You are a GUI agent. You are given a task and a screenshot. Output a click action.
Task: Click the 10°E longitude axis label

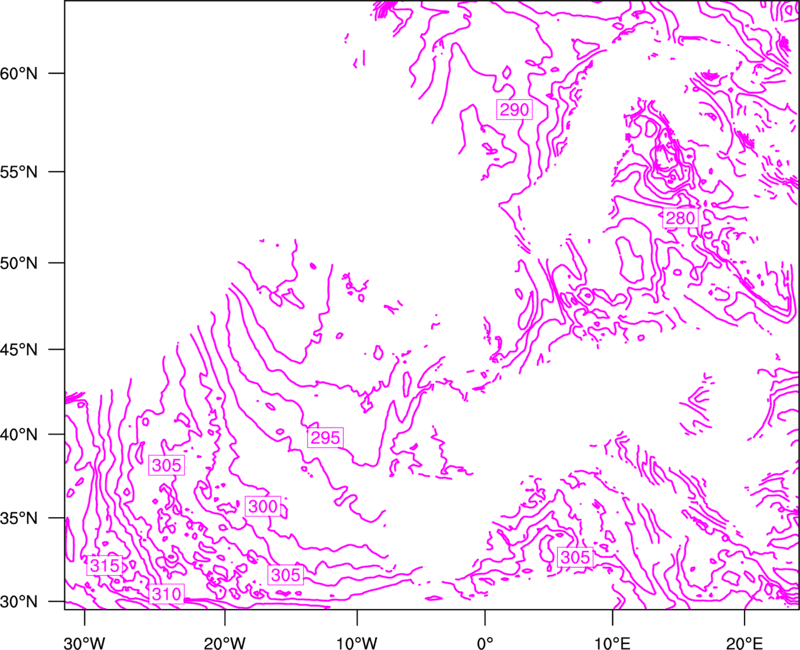pyautogui.click(x=612, y=643)
